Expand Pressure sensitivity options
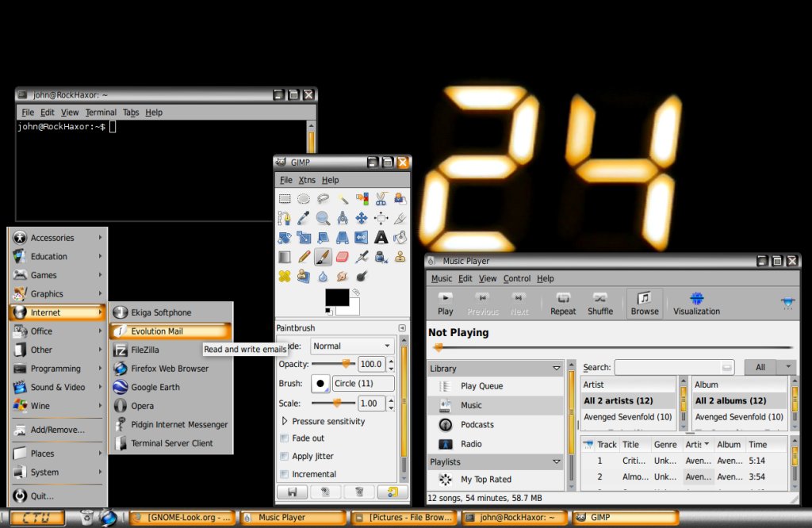 click(285, 421)
